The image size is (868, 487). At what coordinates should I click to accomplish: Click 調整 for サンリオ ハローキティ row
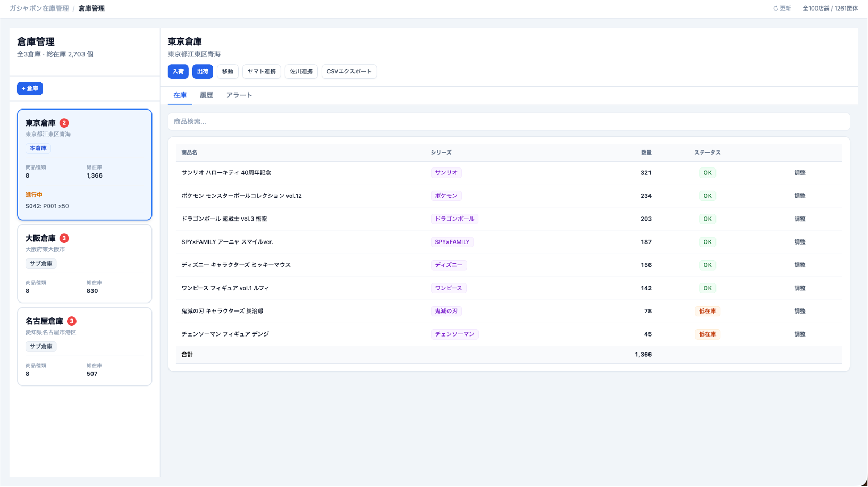(x=799, y=173)
